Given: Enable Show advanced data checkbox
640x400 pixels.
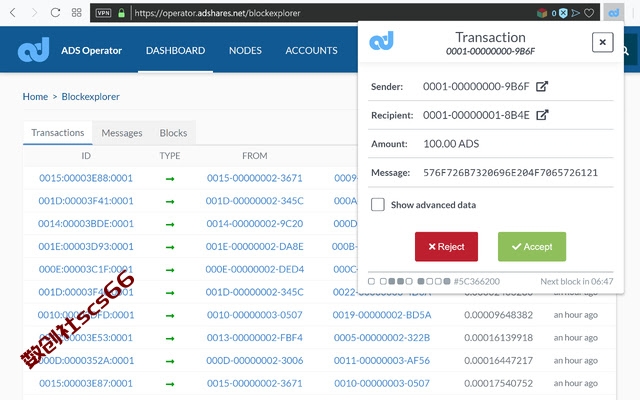Looking at the screenshot, I should pos(378,204).
